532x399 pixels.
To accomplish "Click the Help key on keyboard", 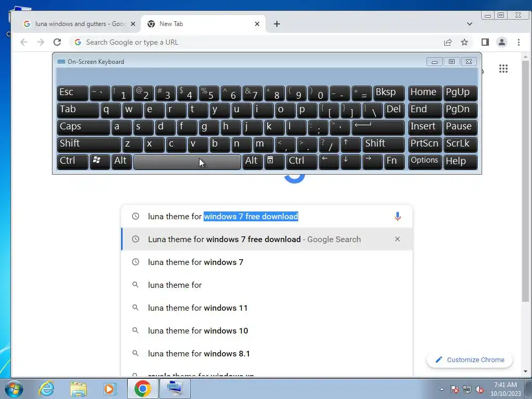I will (x=460, y=162).
